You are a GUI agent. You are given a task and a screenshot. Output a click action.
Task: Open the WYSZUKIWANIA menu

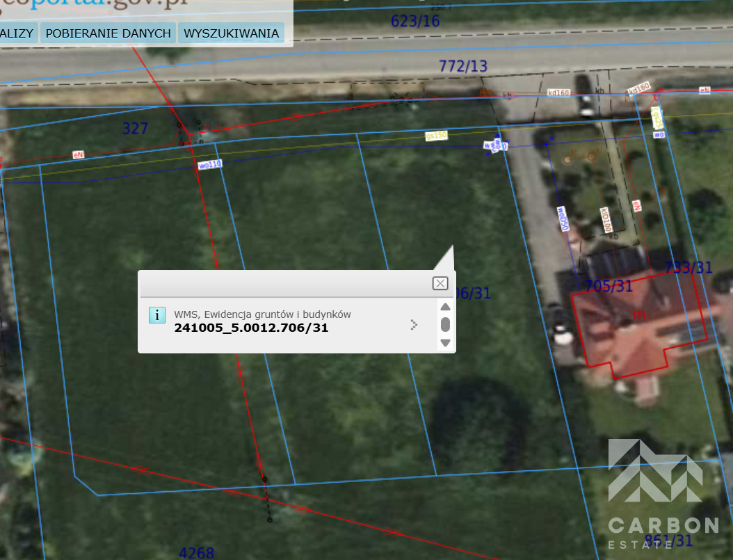[231, 33]
